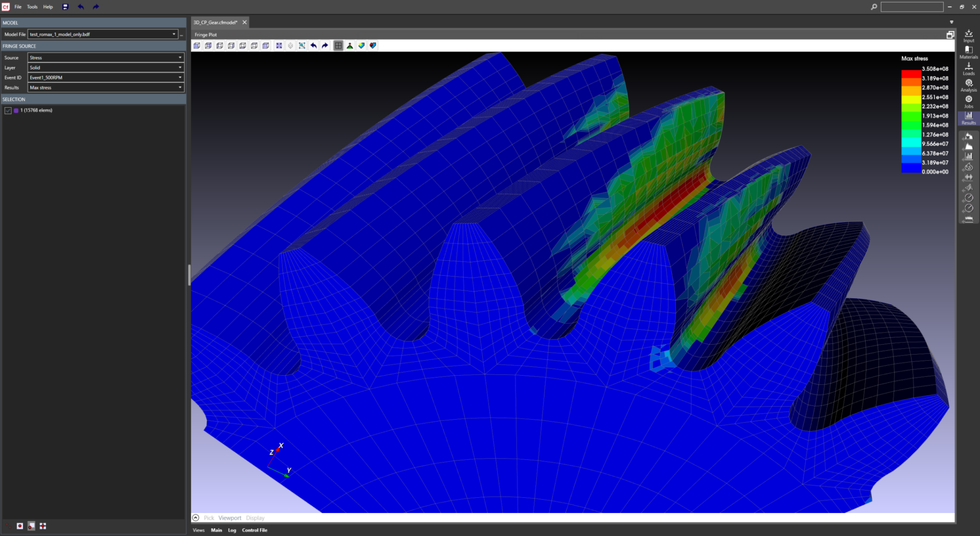Click the save icon in title bar
980x536 pixels.
click(65, 7)
